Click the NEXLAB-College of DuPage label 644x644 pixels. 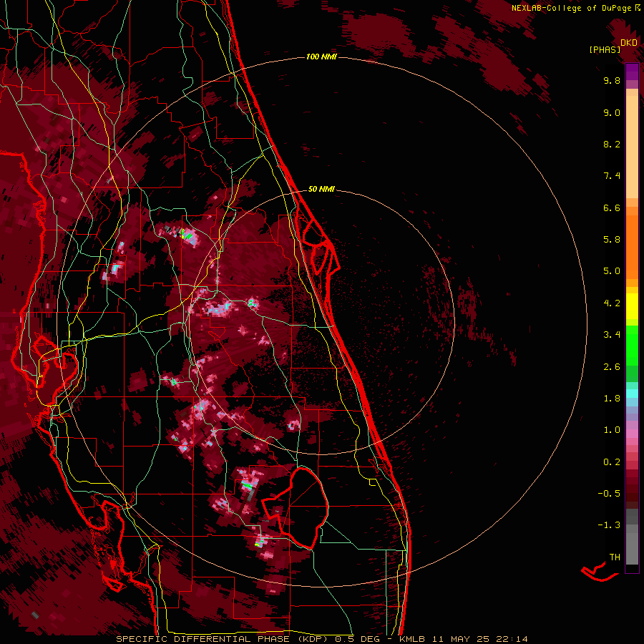[573, 8]
